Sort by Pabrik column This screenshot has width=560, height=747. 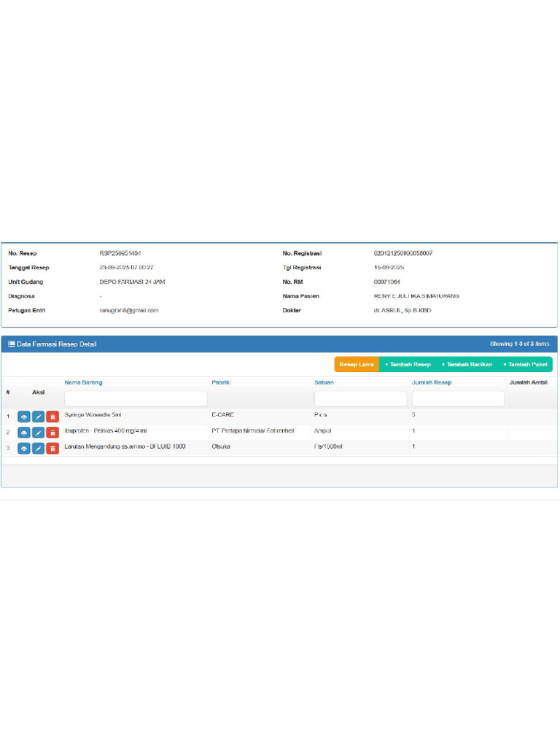click(220, 382)
